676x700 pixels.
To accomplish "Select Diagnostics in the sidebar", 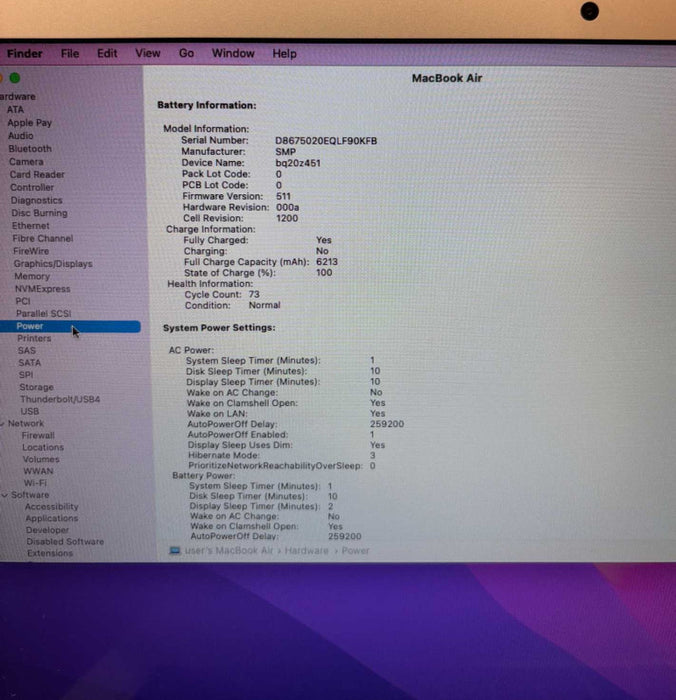I will (37, 200).
